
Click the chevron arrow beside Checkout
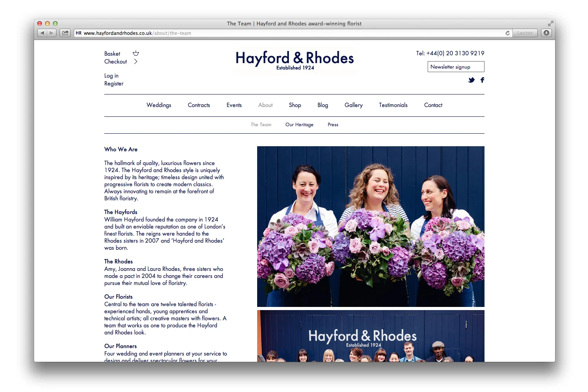[x=136, y=62]
